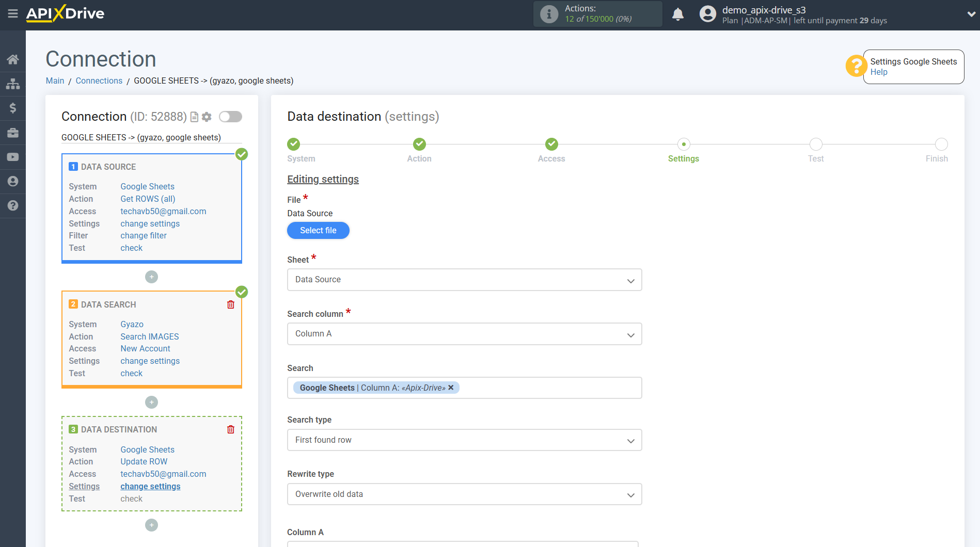Open the connections sitemap icon in sidebar

click(x=13, y=84)
